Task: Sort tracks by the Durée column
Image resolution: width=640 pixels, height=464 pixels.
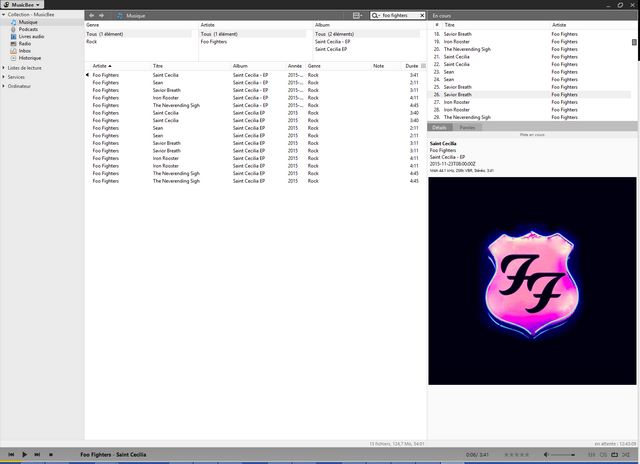Action: click(x=411, y=66)
